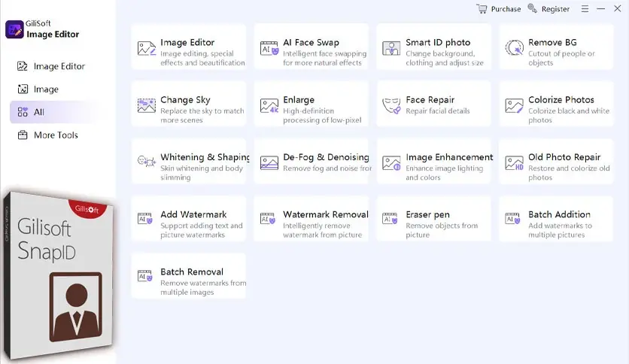
Task: Select the All sidebar item
Action: 56,112
